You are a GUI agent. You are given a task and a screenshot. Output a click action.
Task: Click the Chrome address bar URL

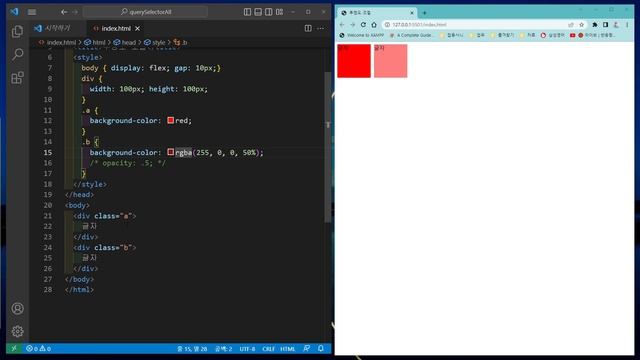[x=419, y=25]
